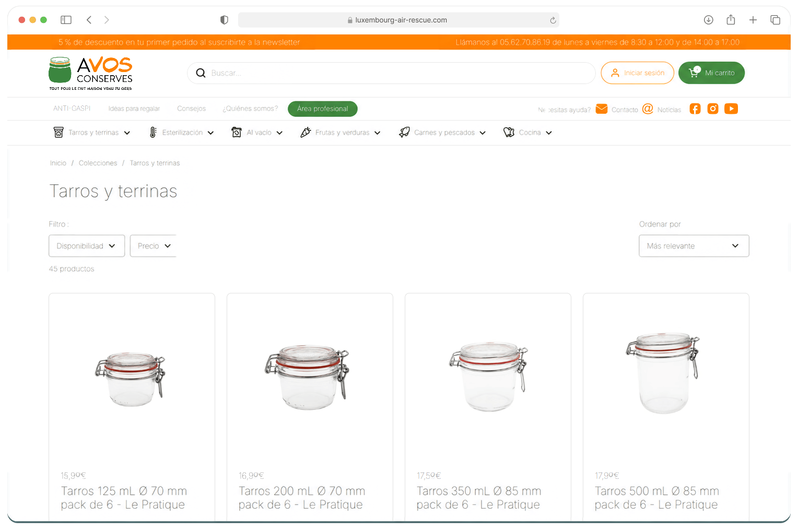
Task: Click the search magnifier icon
Action: pyautogui.click(x=201, y=73)
